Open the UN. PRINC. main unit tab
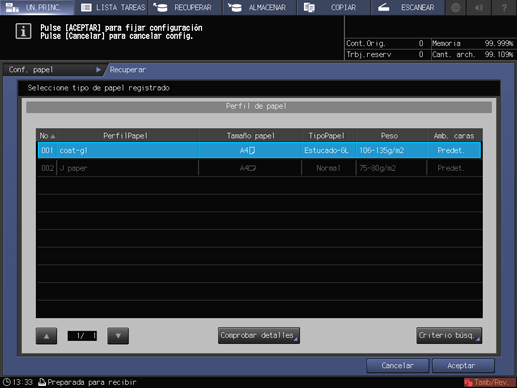 click(37, 7)
